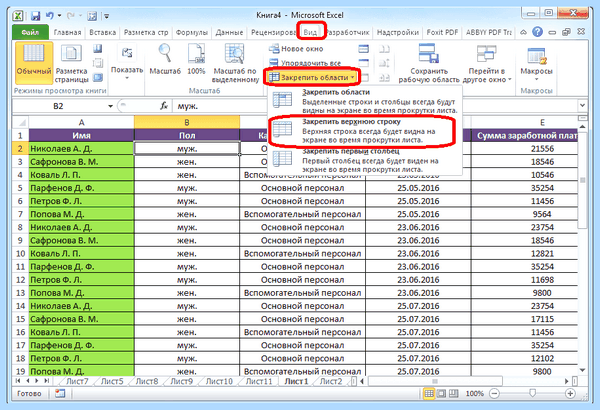Minimize the ribbon with caret icon
This screenshot has height=410, width=600.
click(523, 33)
